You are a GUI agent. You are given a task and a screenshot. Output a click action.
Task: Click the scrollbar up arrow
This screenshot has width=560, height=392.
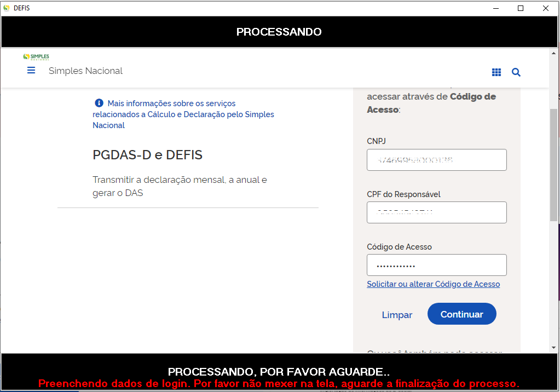tap(553, 53)
